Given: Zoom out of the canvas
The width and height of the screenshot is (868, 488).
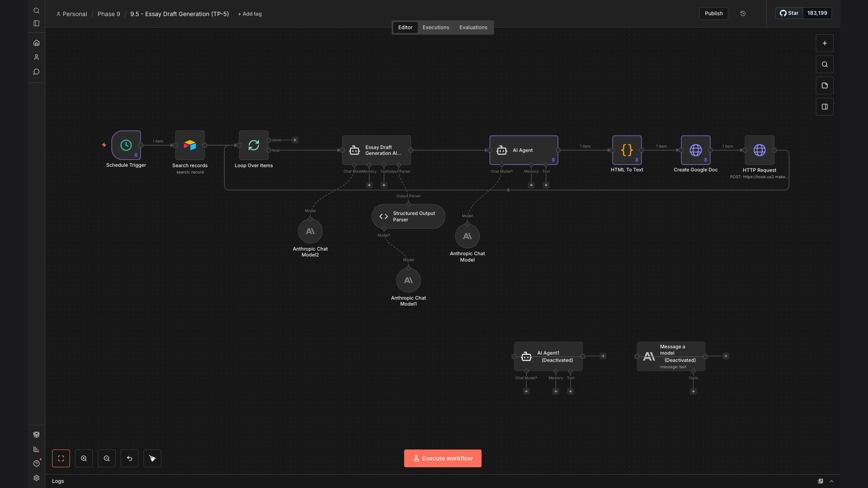Looking at the screenshot, I should (x=107, y=458).
